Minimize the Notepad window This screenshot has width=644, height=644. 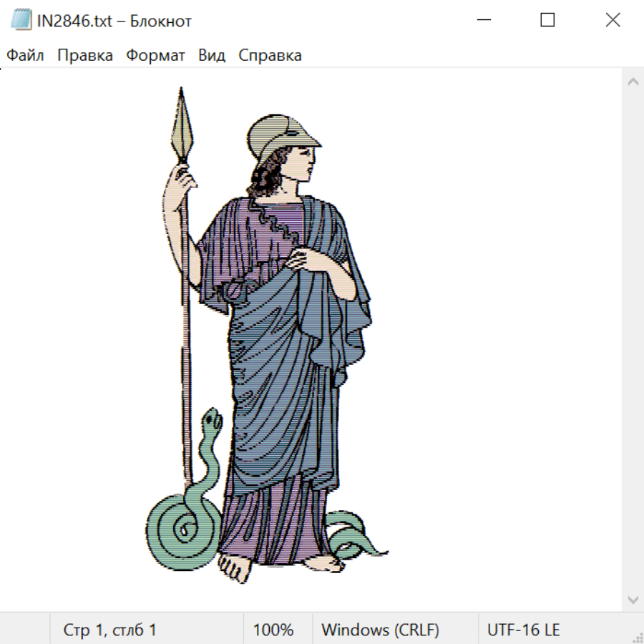(x=483, y=20)
